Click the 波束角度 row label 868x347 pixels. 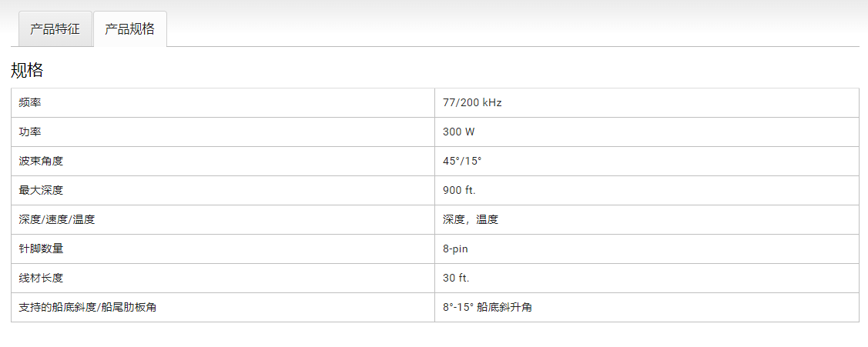coord(41,161)
